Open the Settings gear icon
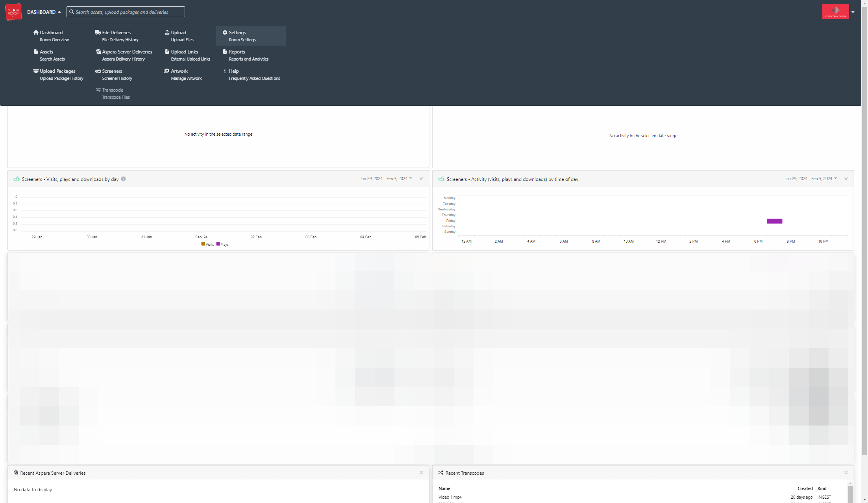The width and height of the screenshot is (868, 503). pyautogui.click(x=225, y=32)
